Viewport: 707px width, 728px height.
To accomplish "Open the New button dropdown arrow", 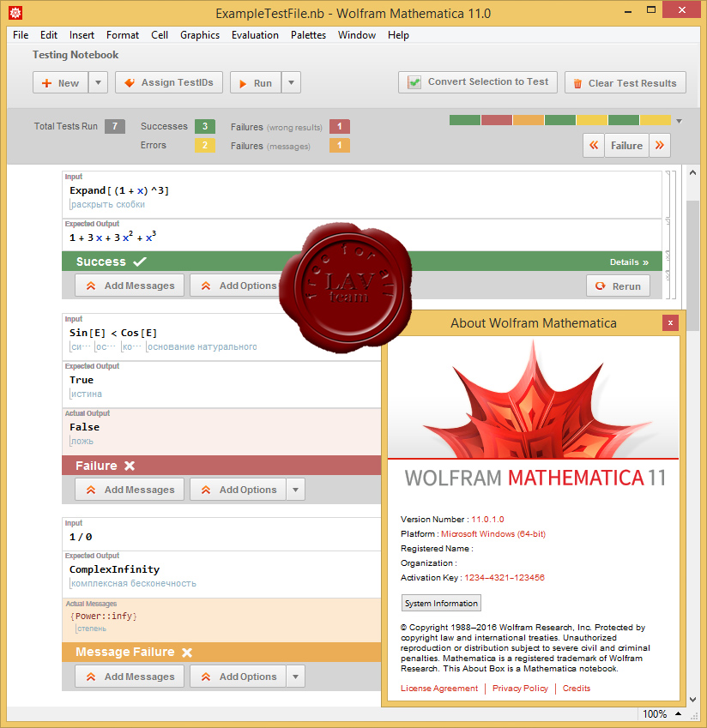I will pos(98,83).
